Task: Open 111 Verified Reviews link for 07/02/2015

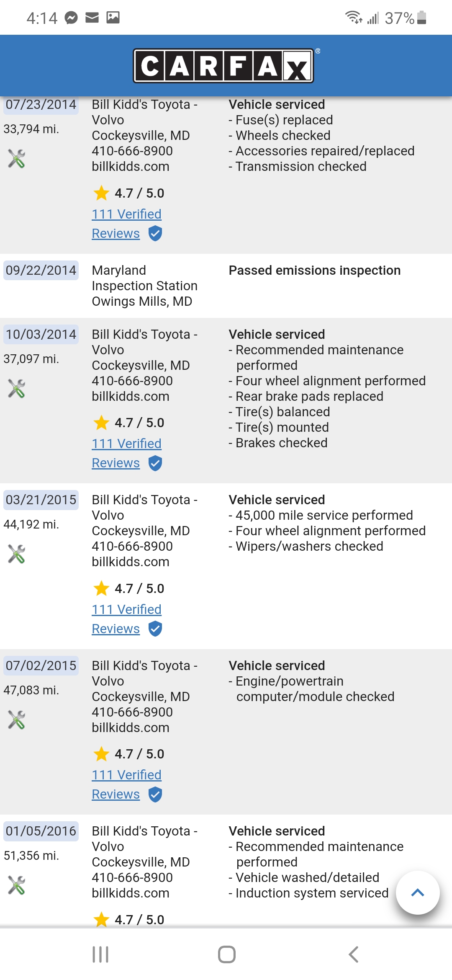Action: (x=126, y=775)
